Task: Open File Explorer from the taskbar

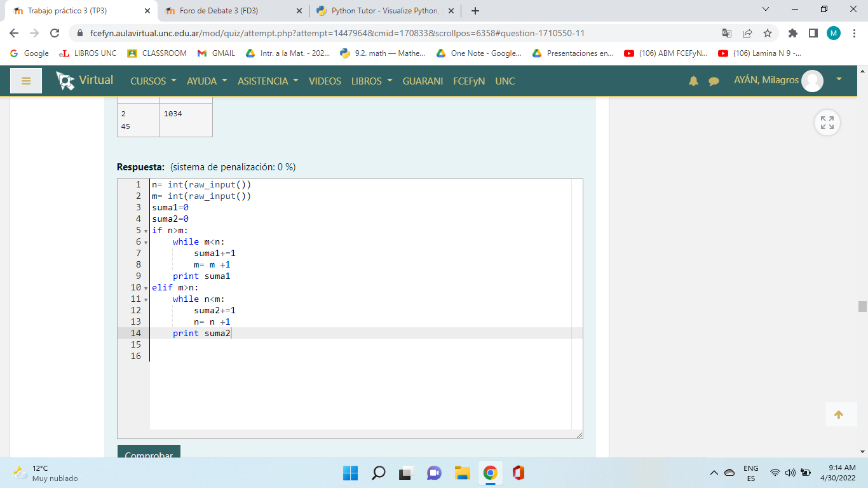Action: (462, 473)
